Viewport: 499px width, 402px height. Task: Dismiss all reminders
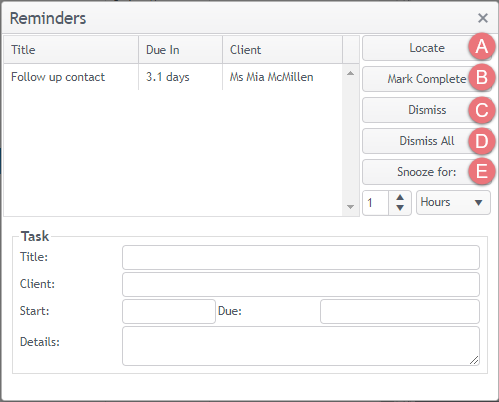(x=427, y=141)
